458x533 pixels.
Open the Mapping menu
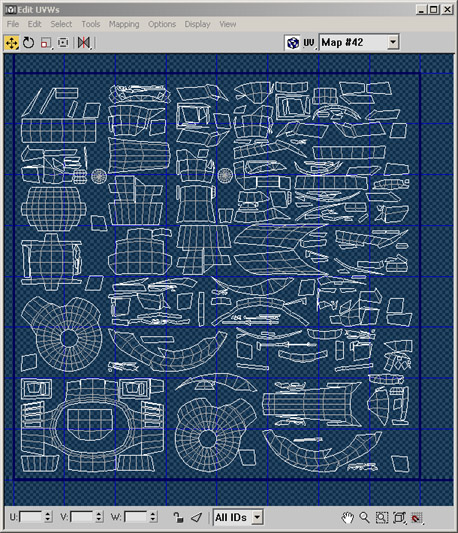(x=124, y=24)
